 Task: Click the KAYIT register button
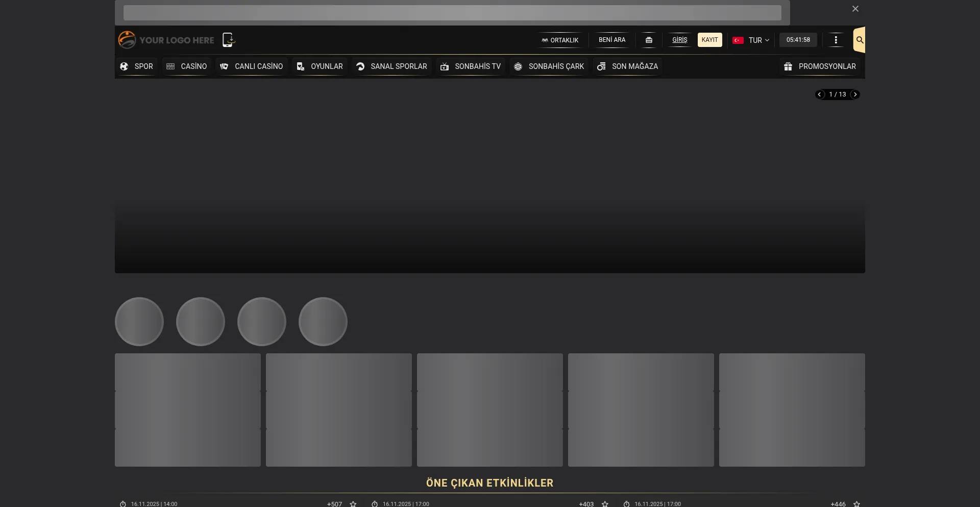pos(709,40)
